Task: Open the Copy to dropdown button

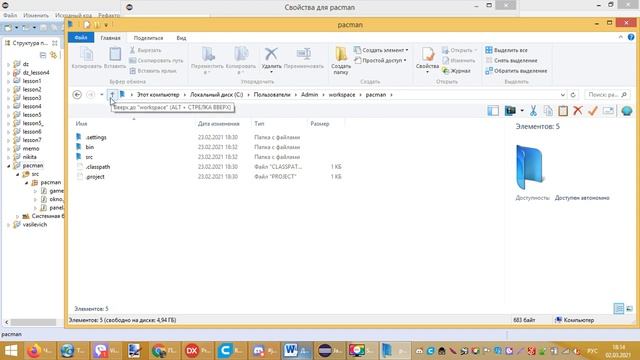Action: pos(241,60)
